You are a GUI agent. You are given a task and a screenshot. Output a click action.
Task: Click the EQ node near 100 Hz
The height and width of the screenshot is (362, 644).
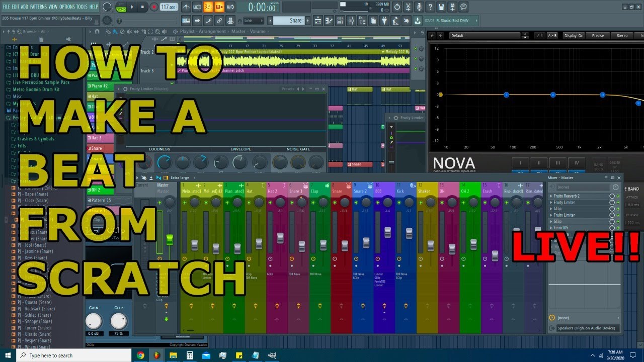pyautogui.click(x=506, y=95)
